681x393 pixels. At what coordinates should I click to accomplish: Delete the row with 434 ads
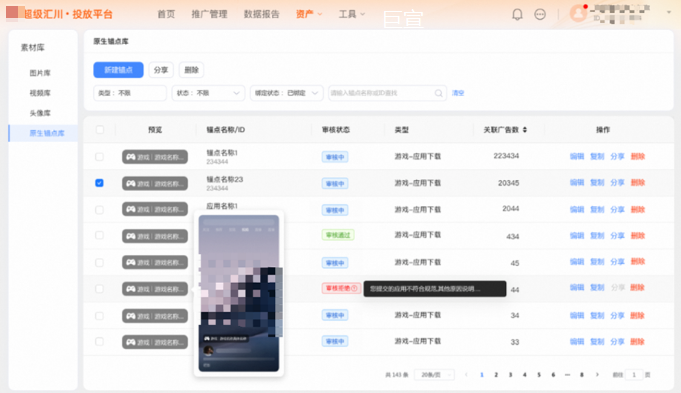[638, 236]
